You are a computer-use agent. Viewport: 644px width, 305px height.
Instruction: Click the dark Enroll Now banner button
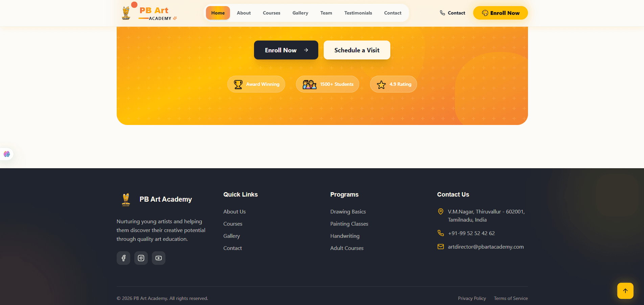[x=286, y=50]
